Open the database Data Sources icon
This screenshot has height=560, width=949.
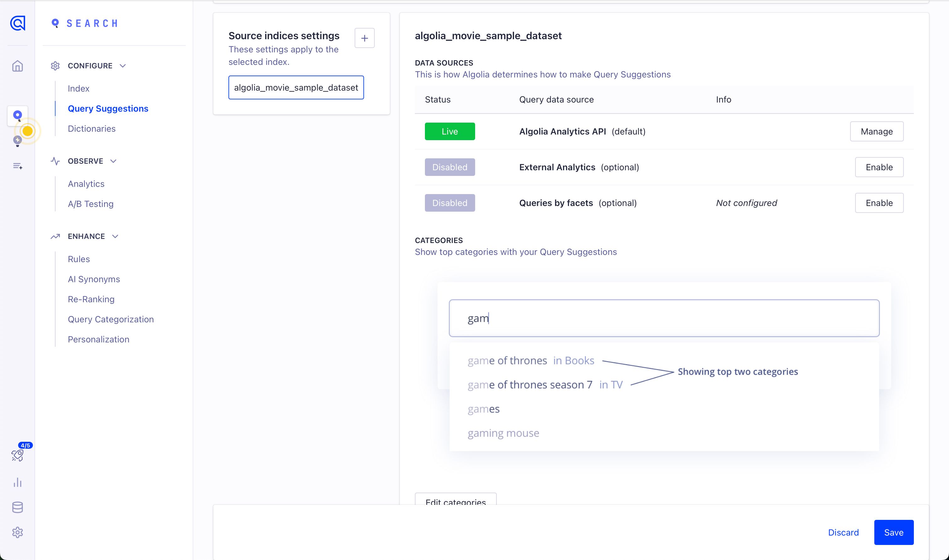(17, 507)
